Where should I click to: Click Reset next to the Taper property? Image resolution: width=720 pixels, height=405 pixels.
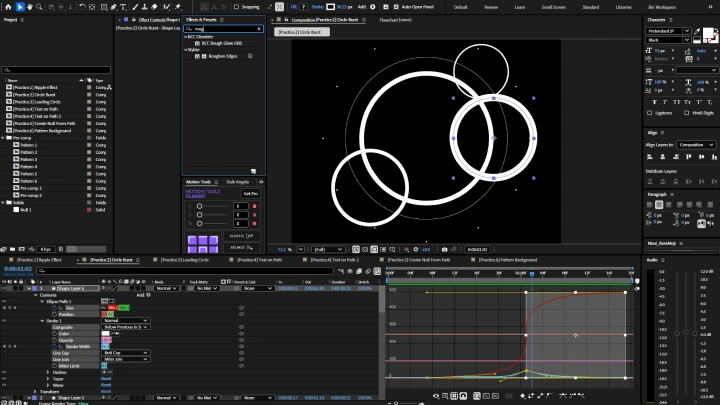coord(106,379)
